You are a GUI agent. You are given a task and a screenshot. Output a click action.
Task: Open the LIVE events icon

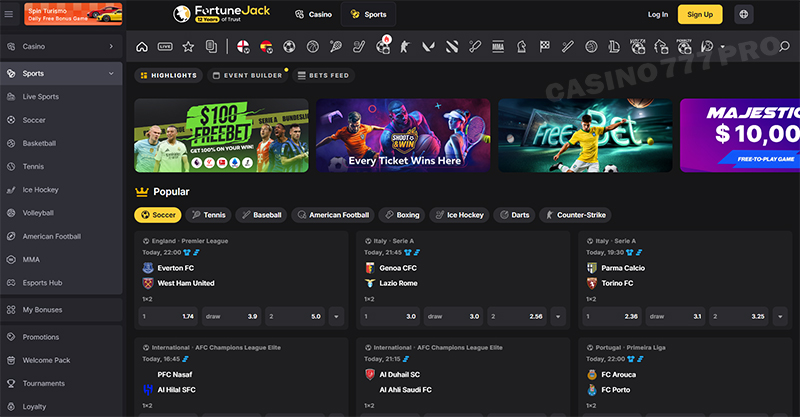tap(165, 47)
